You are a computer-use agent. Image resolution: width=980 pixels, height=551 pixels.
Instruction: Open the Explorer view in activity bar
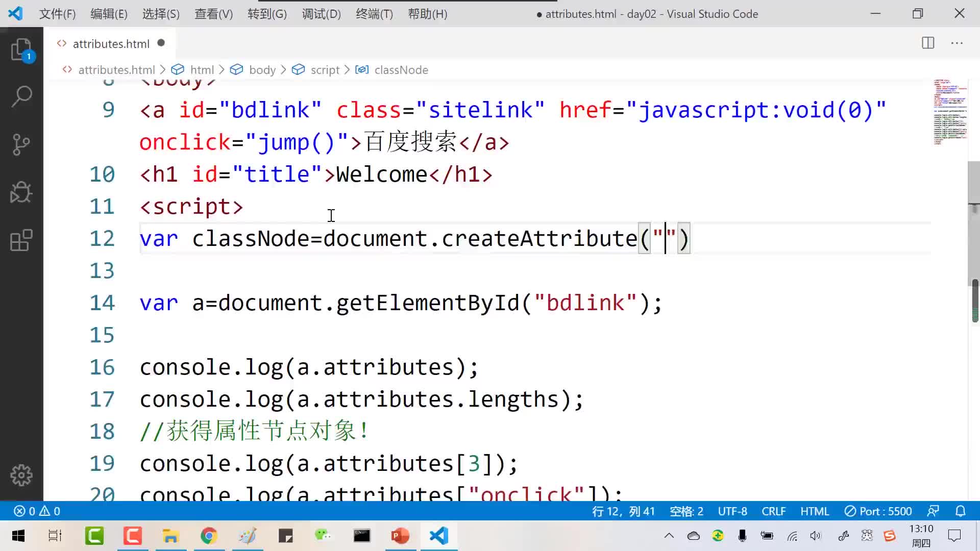coord(21,50)
